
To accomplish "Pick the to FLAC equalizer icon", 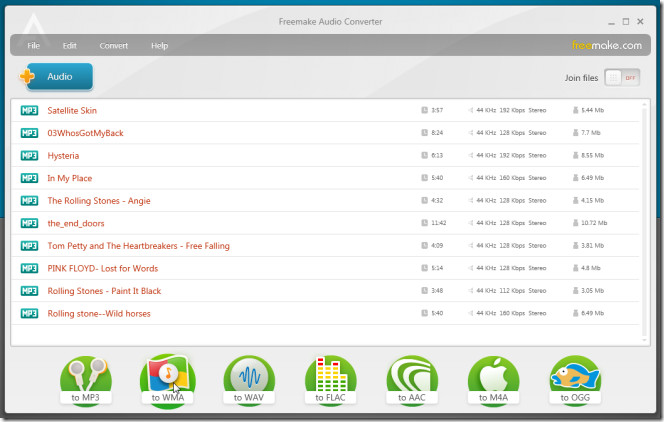I will [330, 381].
